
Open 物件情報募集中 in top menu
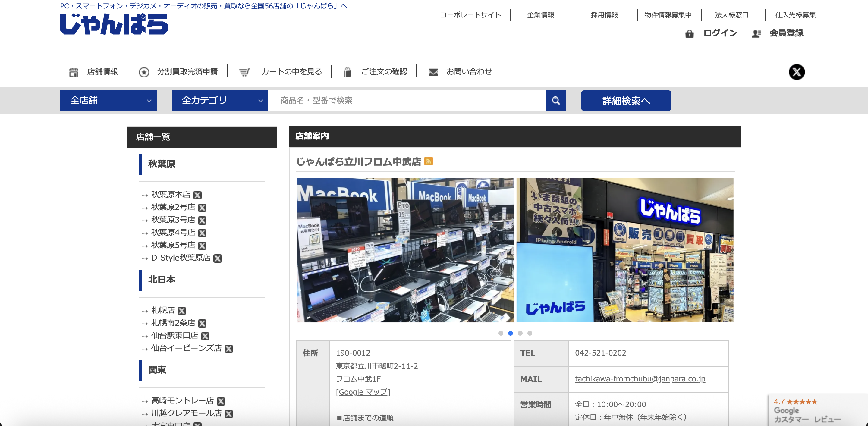click(668, 15)
